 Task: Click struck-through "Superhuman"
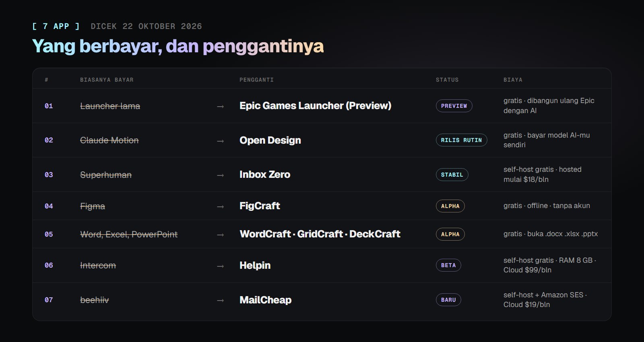click(106, 175)
